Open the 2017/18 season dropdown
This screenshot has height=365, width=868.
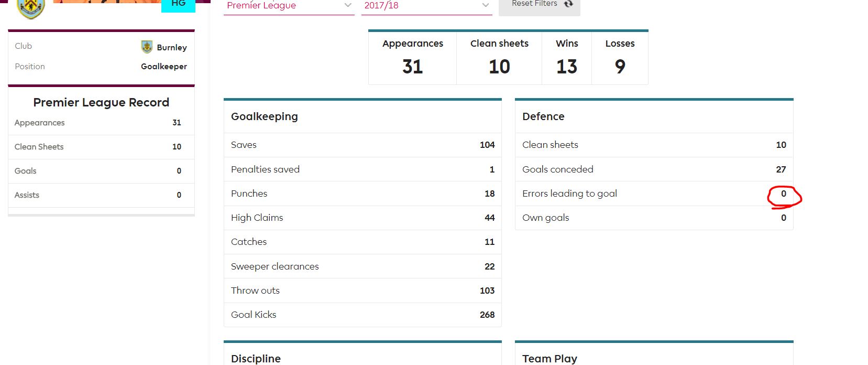(x=426, y=6)
